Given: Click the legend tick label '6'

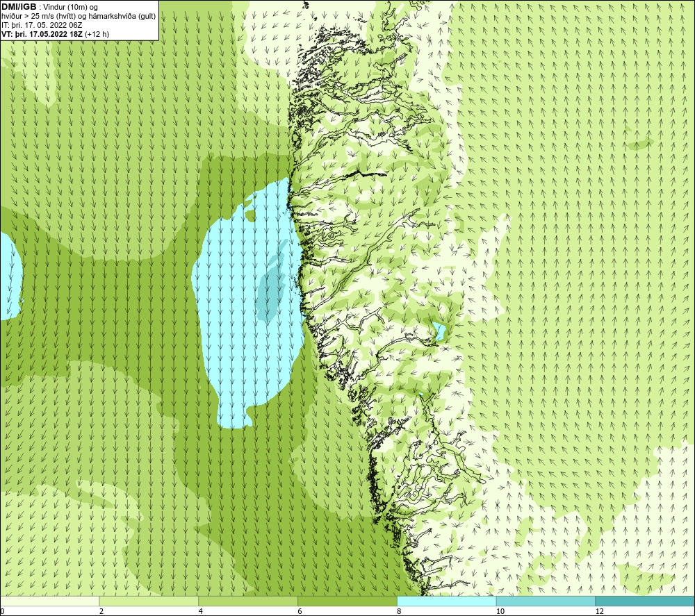Looking at the screenshot, I should click(x=300, y=611).
